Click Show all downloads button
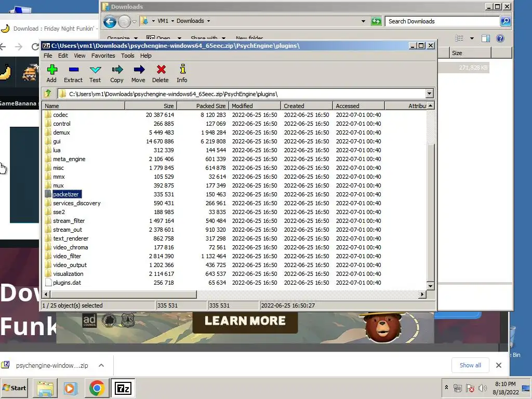The width and height of the screenshot is (532, 399). coord(470,365)
